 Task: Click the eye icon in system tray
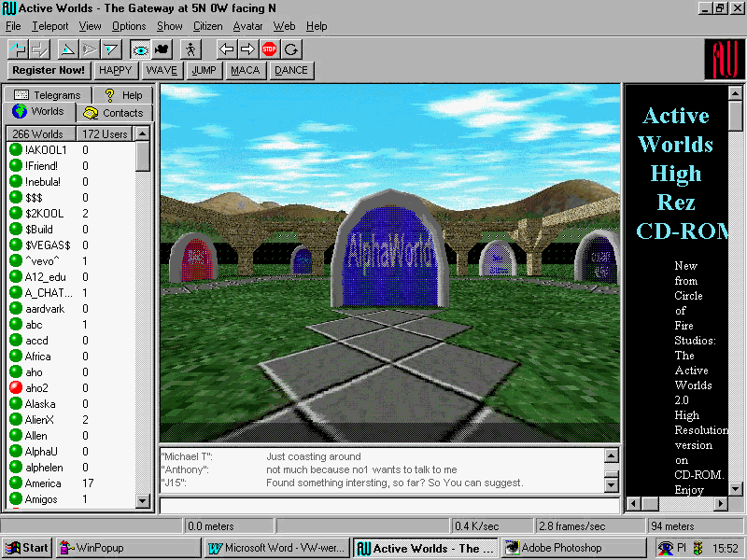[x=665, y=548]
